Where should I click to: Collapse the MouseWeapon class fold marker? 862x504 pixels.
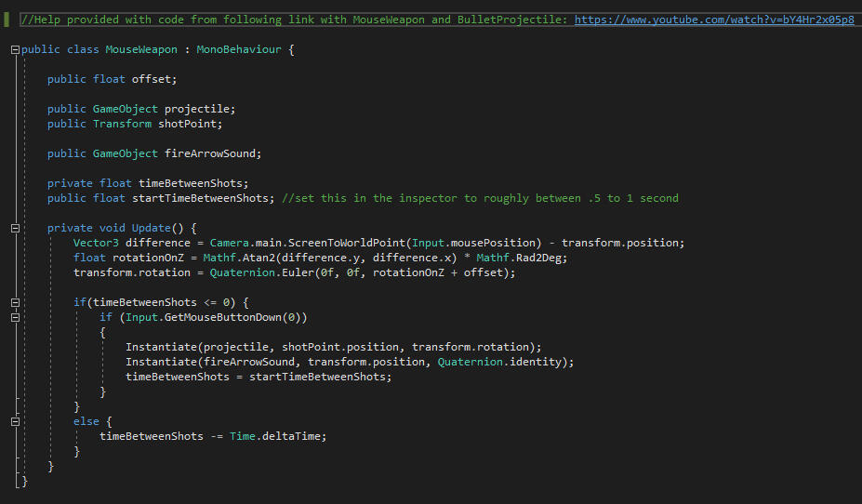click(16, 50)
